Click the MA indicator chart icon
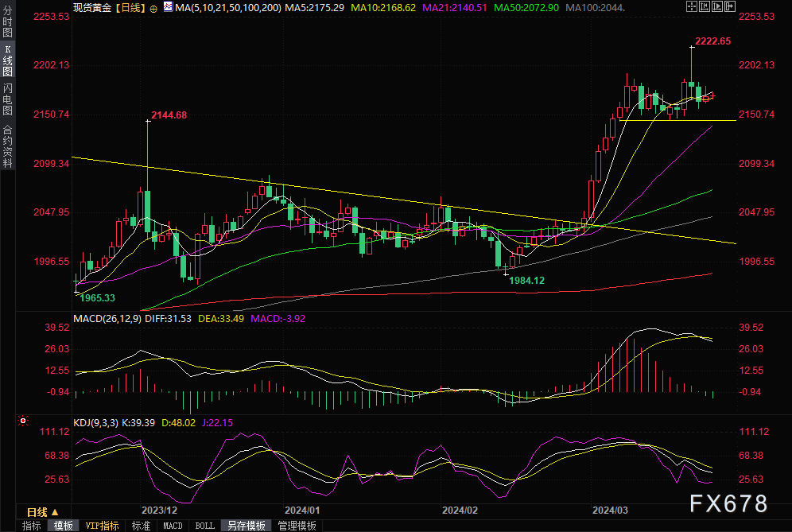This screenshot has width=792, height=532. 168,7
